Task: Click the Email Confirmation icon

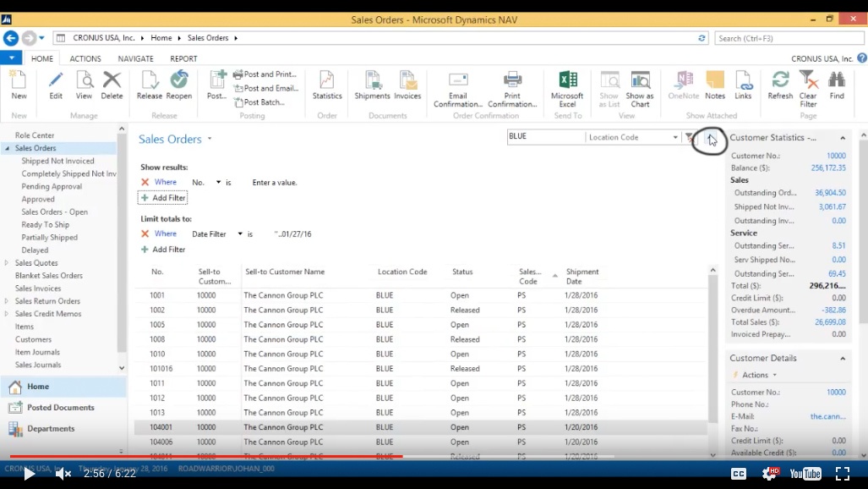Action: point(458,81)
